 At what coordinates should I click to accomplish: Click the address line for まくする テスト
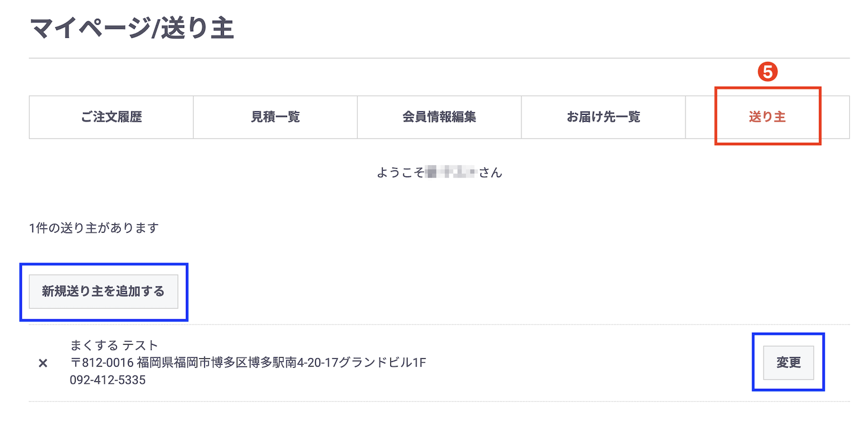248,364
